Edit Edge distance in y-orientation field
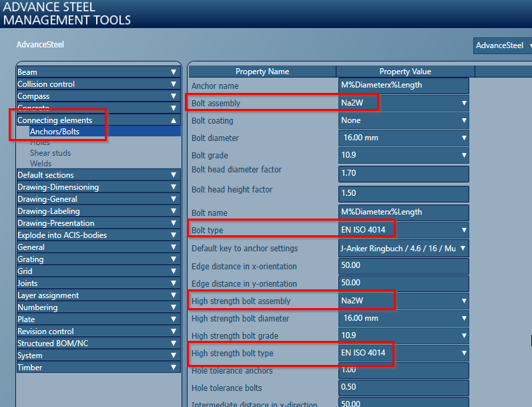Screen dimensions: 532x407 click(404, 283)
